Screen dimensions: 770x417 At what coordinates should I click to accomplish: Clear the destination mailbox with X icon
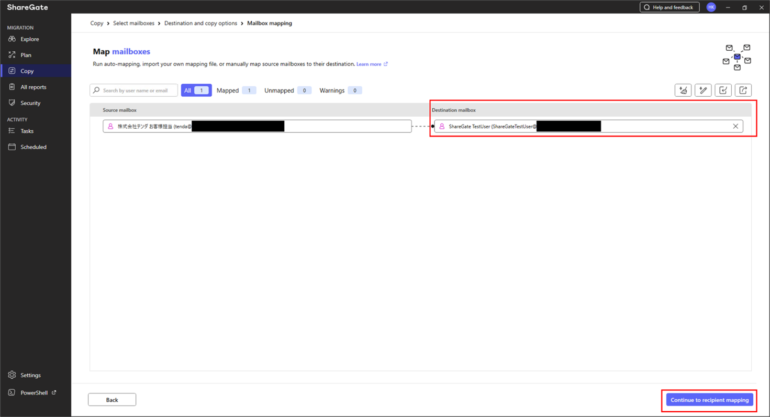click(x=736, y=126)
